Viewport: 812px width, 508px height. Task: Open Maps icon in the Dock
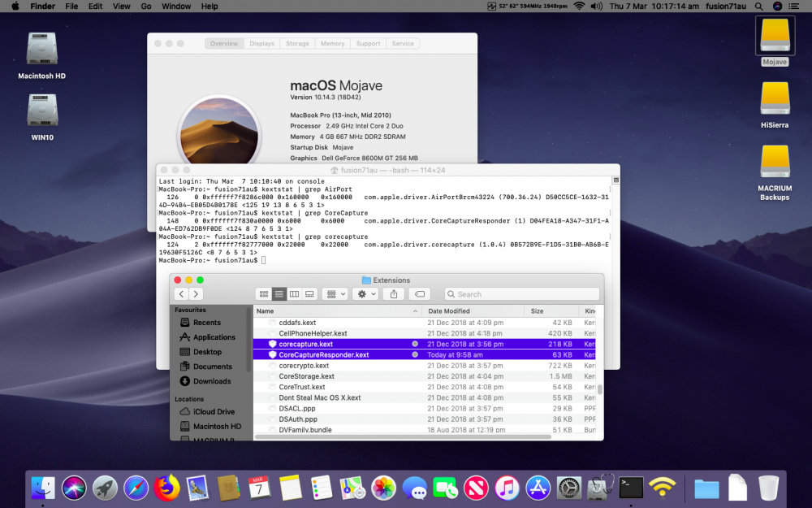point(352,488)
